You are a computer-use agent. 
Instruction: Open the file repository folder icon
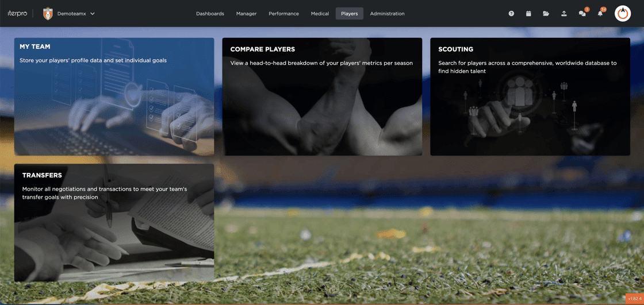546,14
